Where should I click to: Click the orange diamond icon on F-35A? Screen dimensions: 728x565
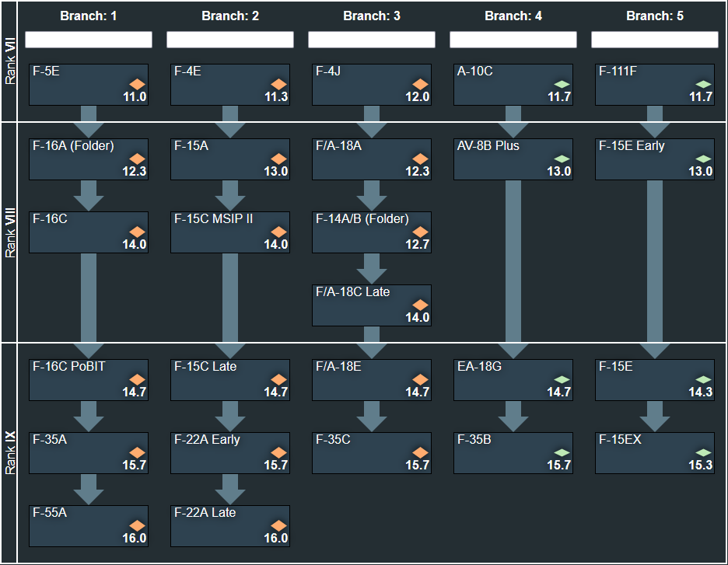tap(138, 453)
